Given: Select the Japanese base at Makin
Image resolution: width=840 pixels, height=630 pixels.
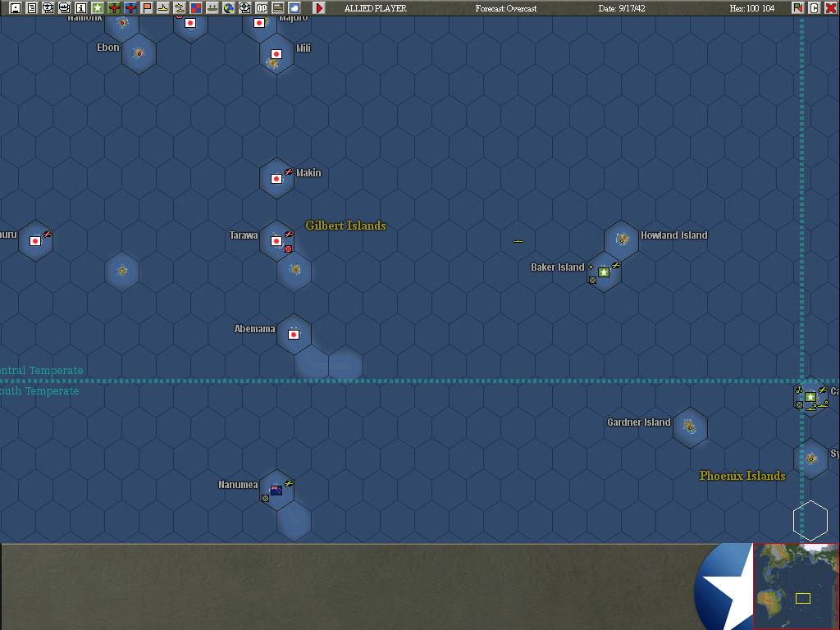Looking at the screenshot, I should [x=276, y=179].
